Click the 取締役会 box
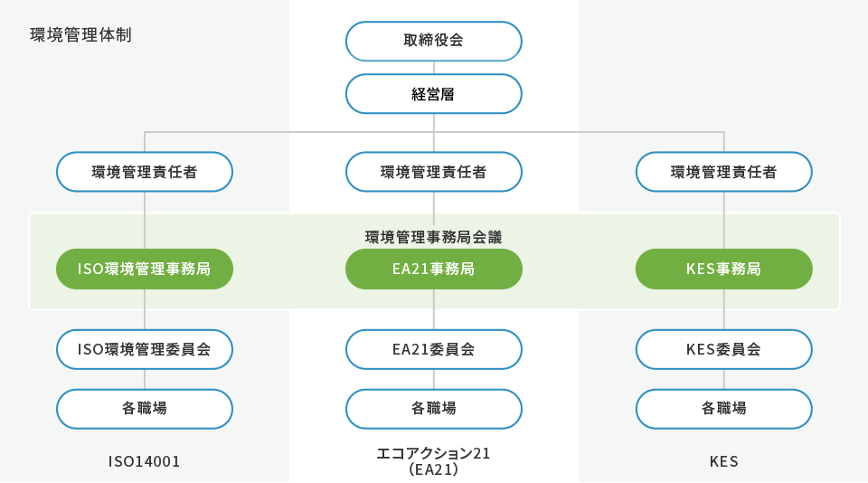Screen dimensions: 868x483 click(x=434, y=41)
